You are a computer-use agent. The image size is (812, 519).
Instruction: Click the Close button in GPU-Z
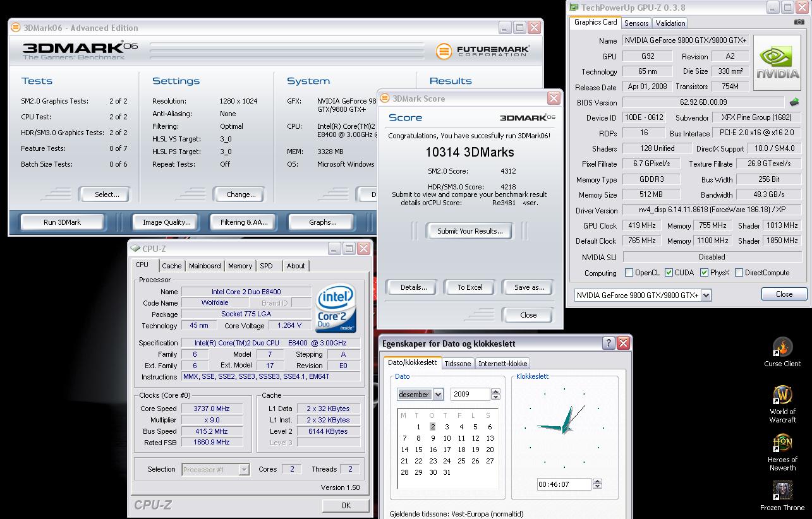point(784,294)
